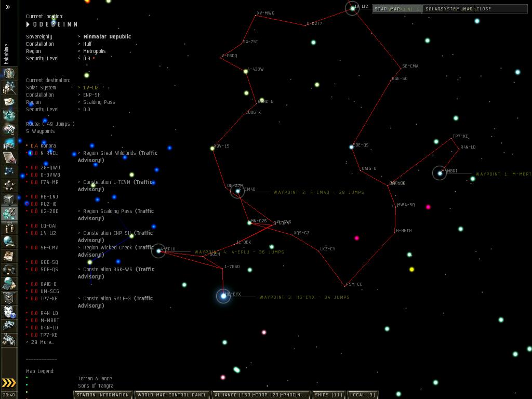This screenshot has width=532, height=399.
Task: Click the Close map tab
Action: tap(484, 9)
